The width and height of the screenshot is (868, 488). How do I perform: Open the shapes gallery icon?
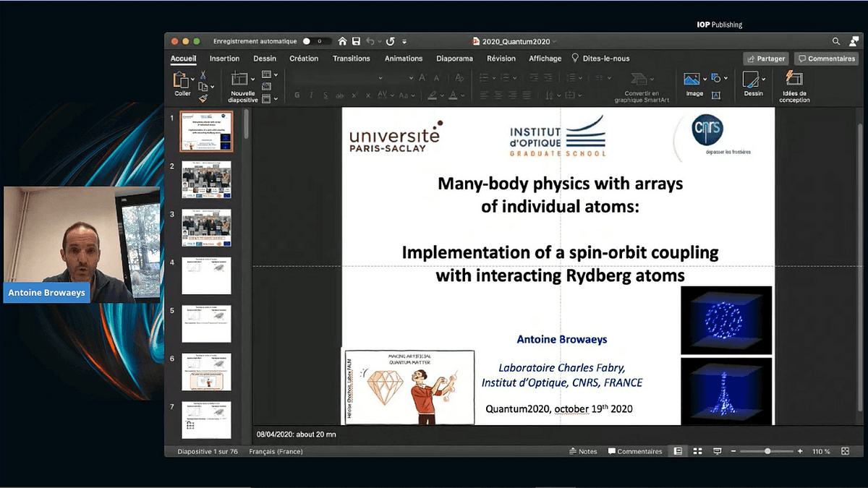click(x=716, y=78)
